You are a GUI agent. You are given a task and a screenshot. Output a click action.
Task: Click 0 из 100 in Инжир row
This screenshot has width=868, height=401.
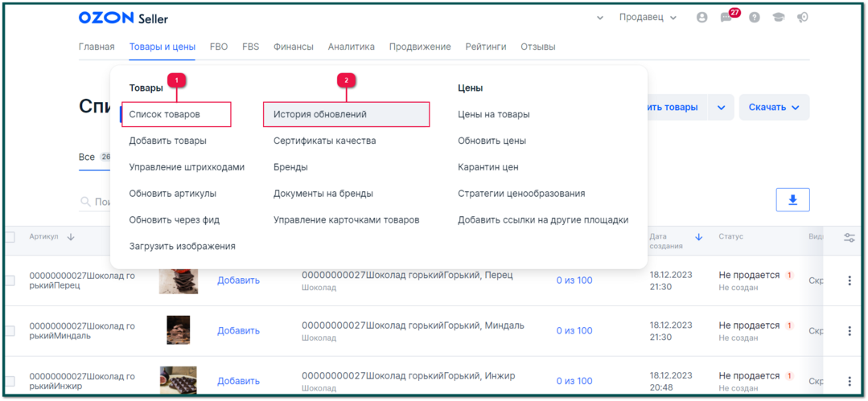tap(574, 381)
